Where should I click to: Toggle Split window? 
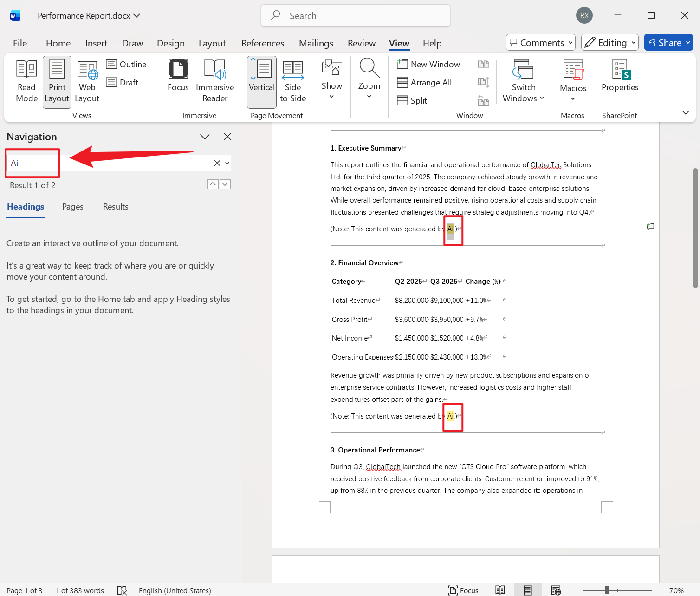click(412, 100)
